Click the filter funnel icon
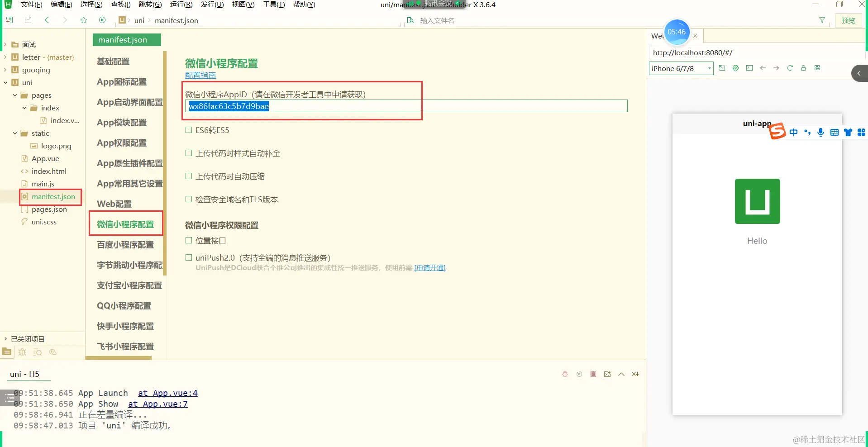This screenshot has width=868, height=447. tap(822, 20)
